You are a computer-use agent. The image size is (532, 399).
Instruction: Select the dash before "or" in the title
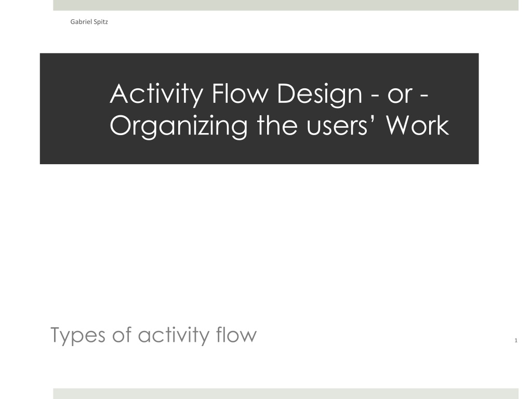(x=375, y=97)
